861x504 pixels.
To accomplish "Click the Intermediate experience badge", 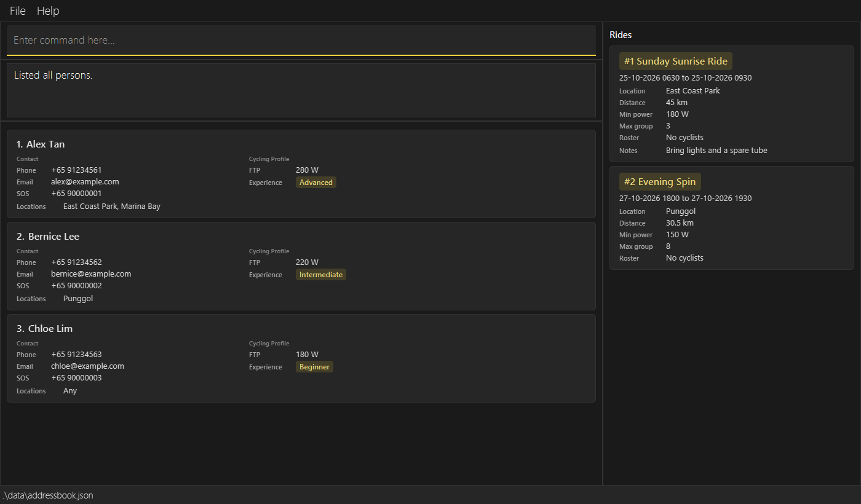I will point(321,275).
